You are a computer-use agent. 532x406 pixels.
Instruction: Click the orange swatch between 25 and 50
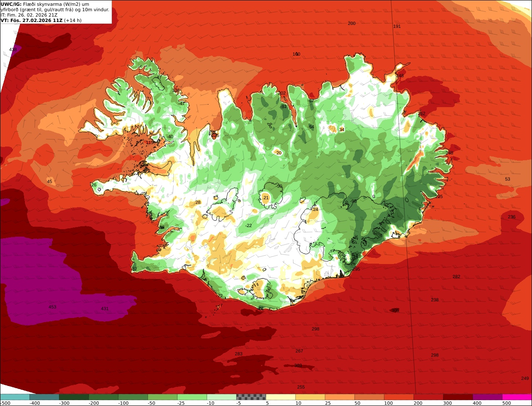coord(340,397)
